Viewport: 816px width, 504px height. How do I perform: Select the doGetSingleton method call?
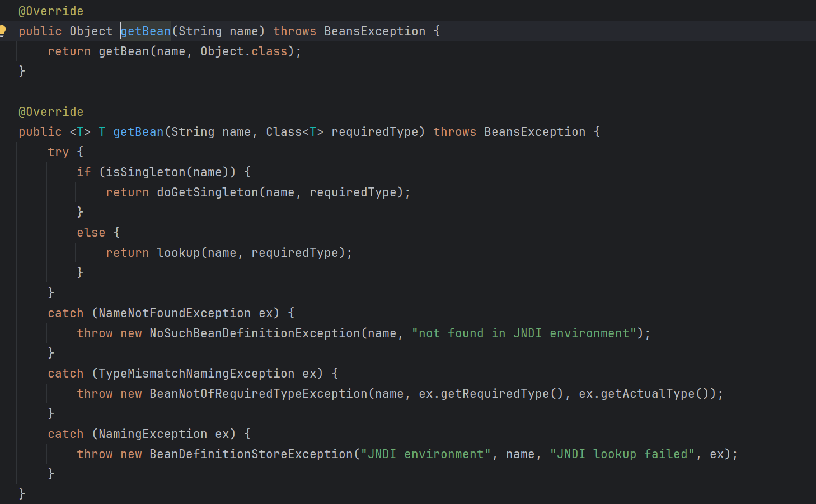point(207,192)
